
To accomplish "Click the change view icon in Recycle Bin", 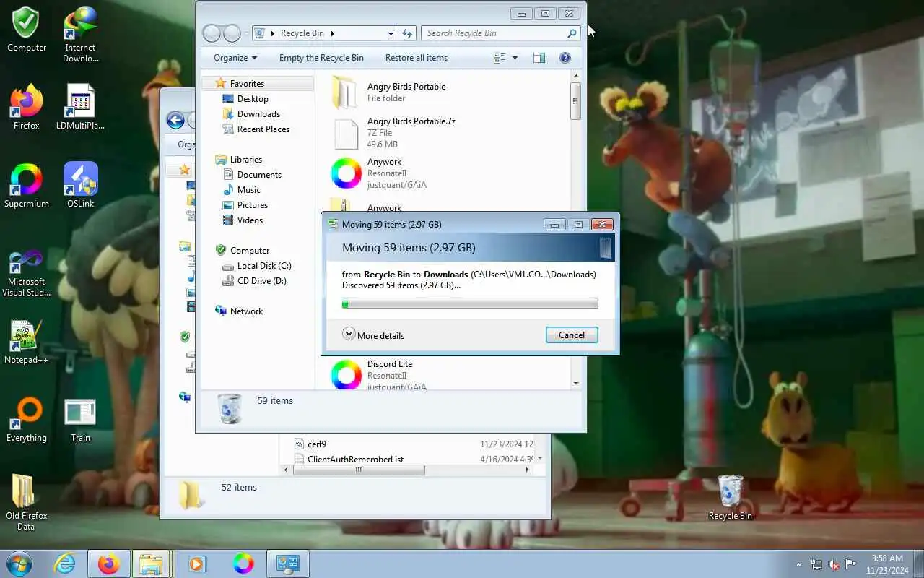I will coord(500,58).
